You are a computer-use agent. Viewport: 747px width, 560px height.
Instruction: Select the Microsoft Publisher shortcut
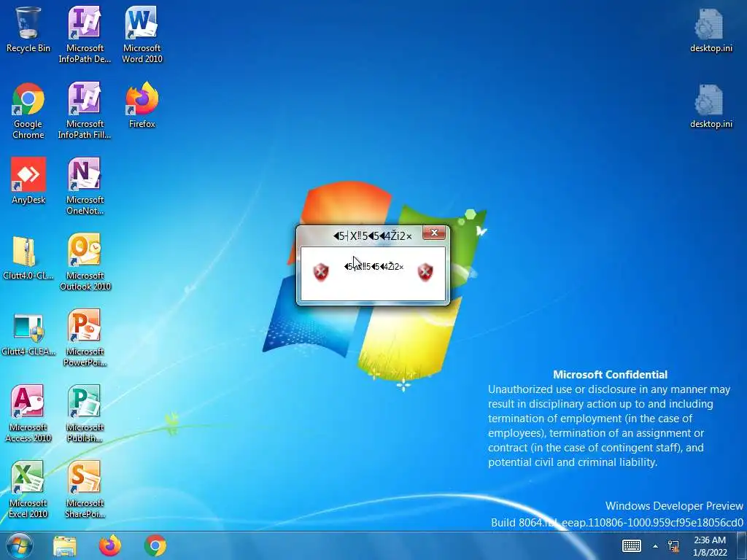pos(85,413)
